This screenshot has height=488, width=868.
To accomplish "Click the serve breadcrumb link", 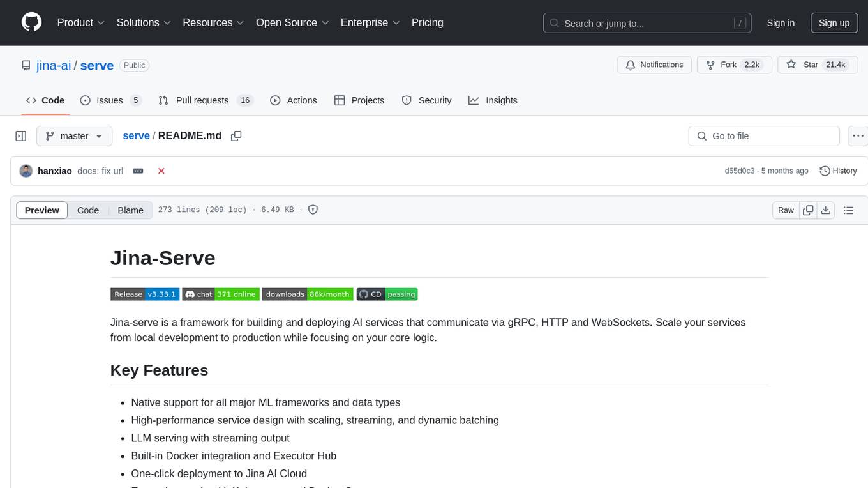I will click(136, 135).
